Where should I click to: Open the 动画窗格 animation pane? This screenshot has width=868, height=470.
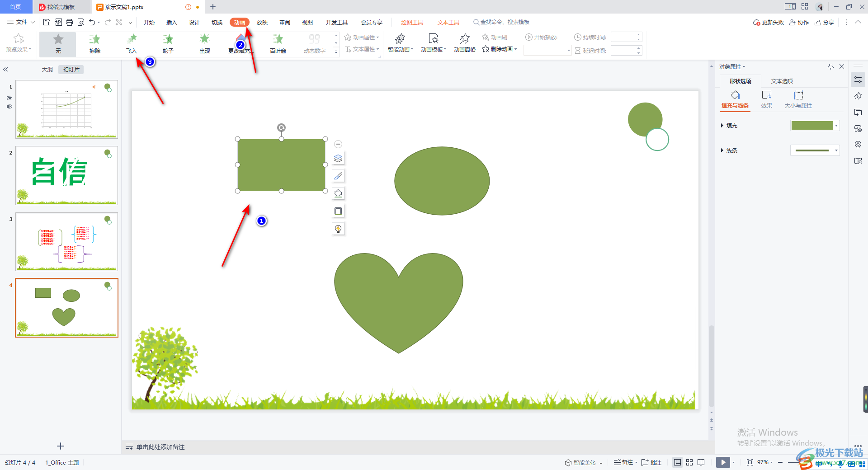tap(465, 43)
